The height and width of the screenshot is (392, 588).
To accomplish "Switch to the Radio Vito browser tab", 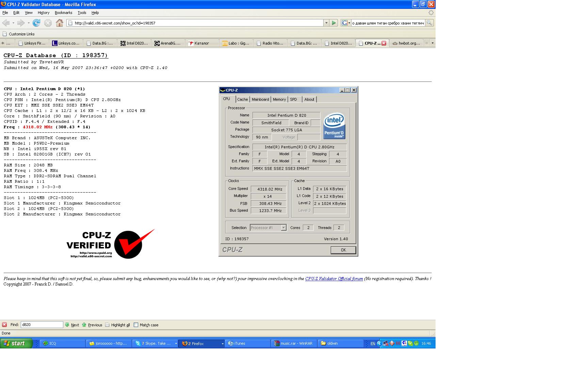I will (x=270, y=43).
